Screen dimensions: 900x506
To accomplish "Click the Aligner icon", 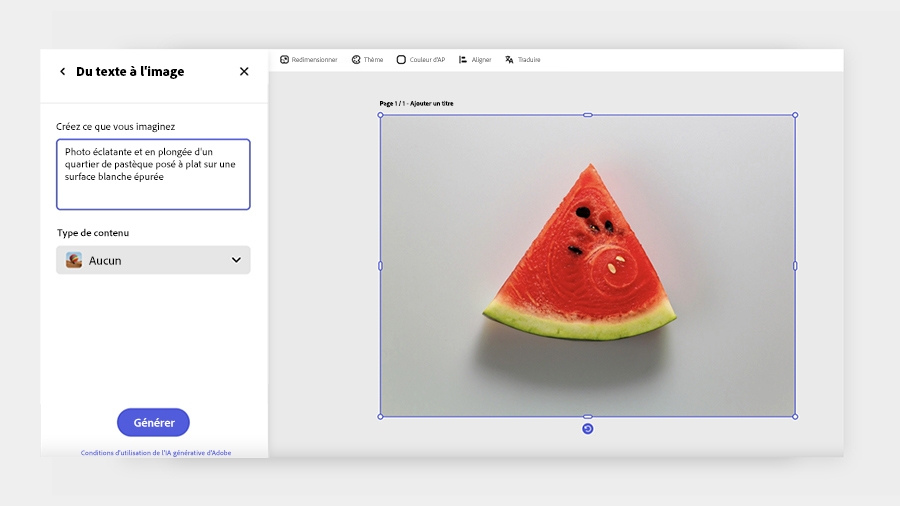I will point(463,60).
